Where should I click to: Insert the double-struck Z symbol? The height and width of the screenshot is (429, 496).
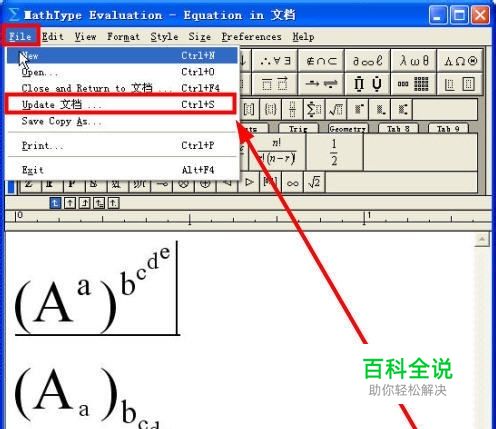[x=29, y=184]
